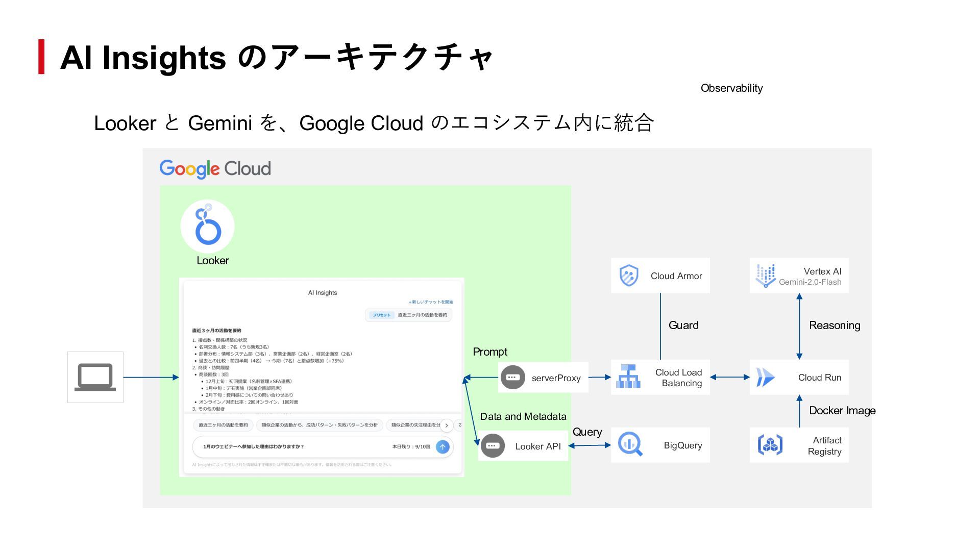Click the Artifact Registry label text

click(x=824, y=446)
